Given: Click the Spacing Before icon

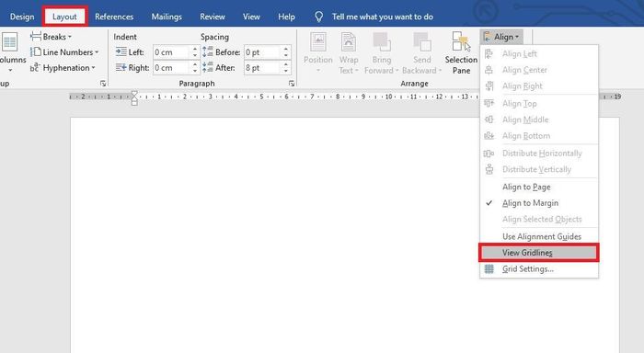Looking at the screenshot, I should [208, 51].
